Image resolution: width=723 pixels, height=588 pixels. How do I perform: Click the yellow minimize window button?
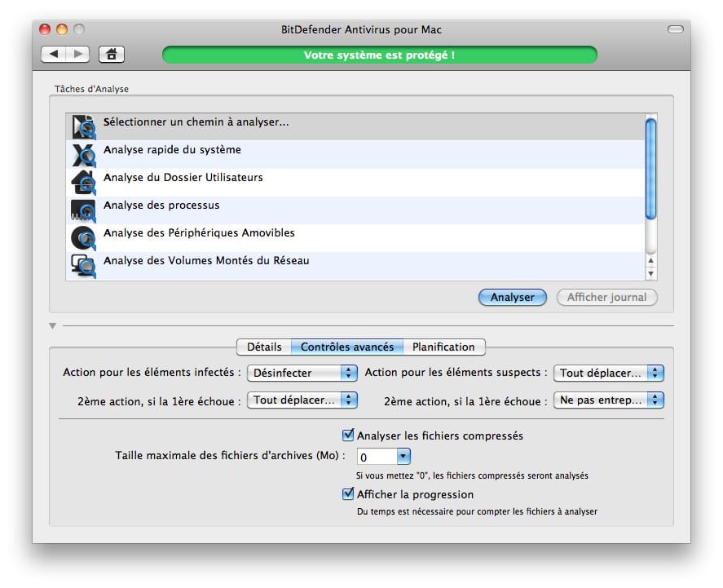(62, 29)
